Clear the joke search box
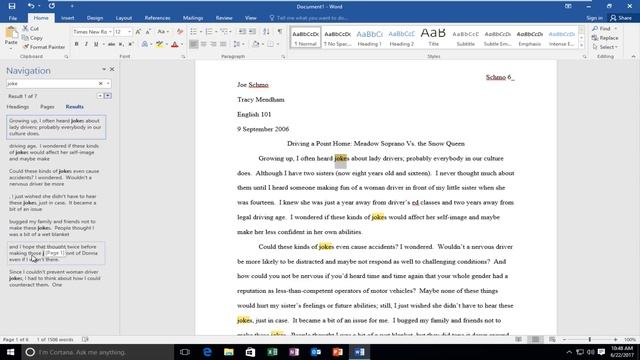This screenshot has width=640, height=360. pos(100,83)
